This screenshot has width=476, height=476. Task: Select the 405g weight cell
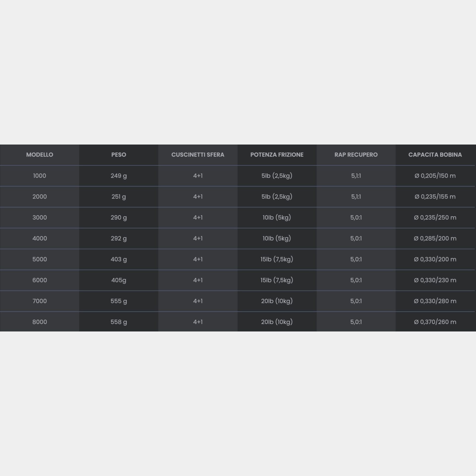coord(119,280)
